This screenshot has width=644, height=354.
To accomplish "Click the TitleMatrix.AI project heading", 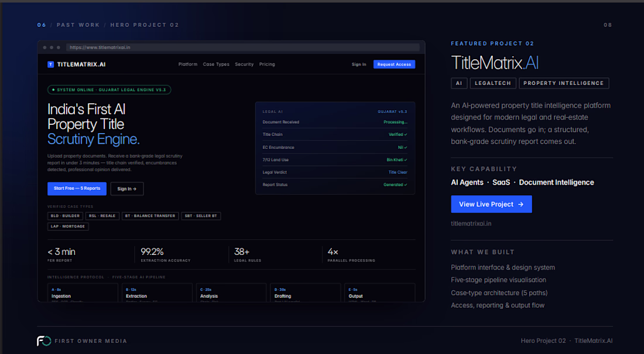I will [x=495, y=63].
